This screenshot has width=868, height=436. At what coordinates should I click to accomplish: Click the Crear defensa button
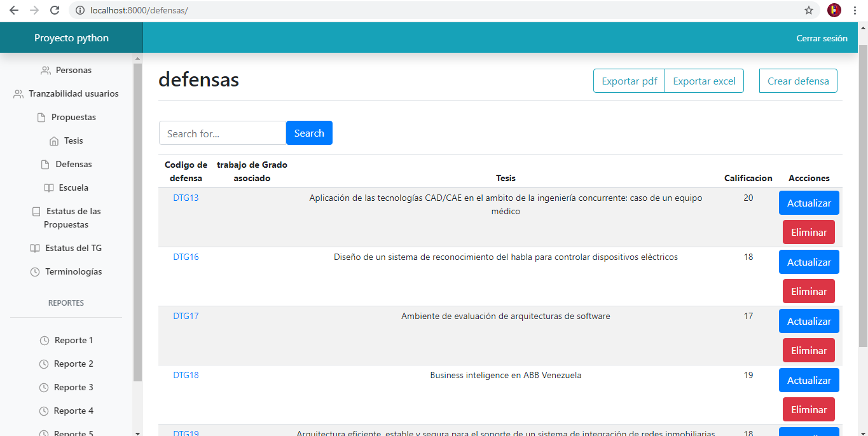coord(798,81)
